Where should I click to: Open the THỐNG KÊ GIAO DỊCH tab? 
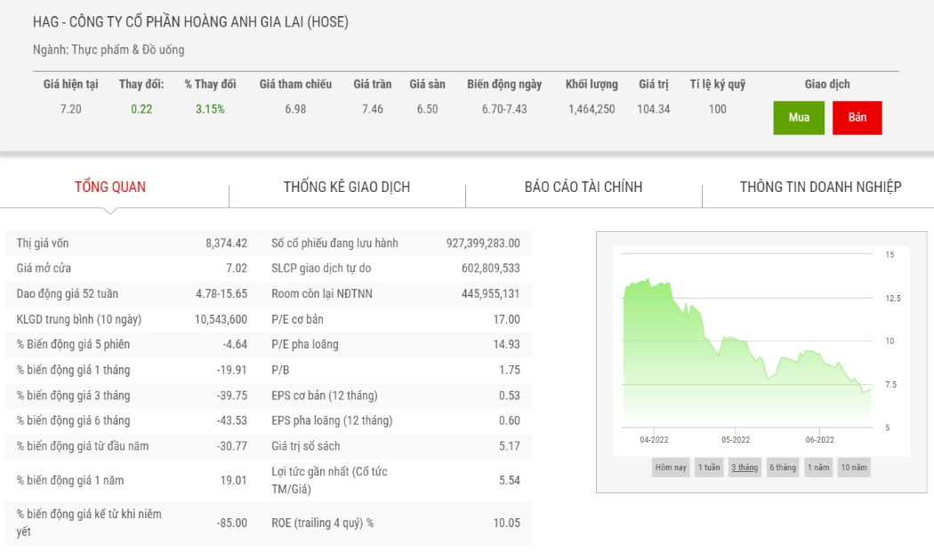pos(347,187)
